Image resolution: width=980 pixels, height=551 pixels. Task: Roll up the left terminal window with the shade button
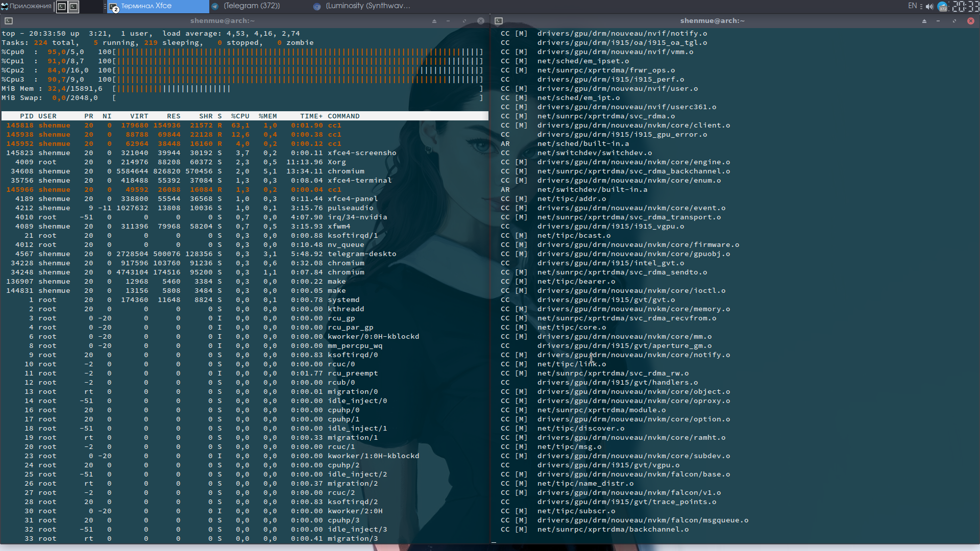(x=434, y=21)
